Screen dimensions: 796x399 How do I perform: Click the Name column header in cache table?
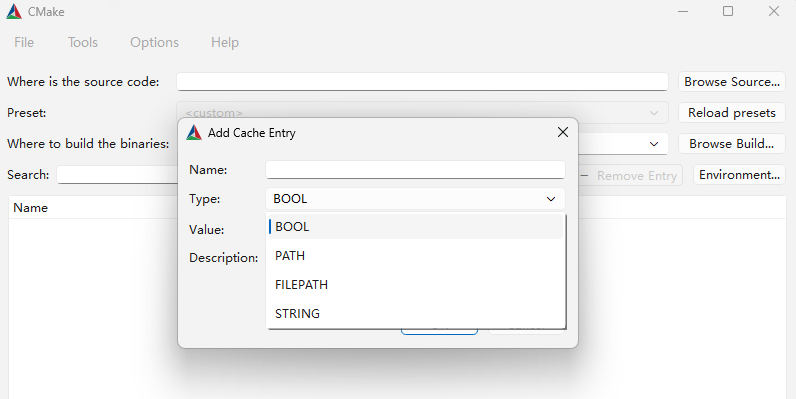30,208
